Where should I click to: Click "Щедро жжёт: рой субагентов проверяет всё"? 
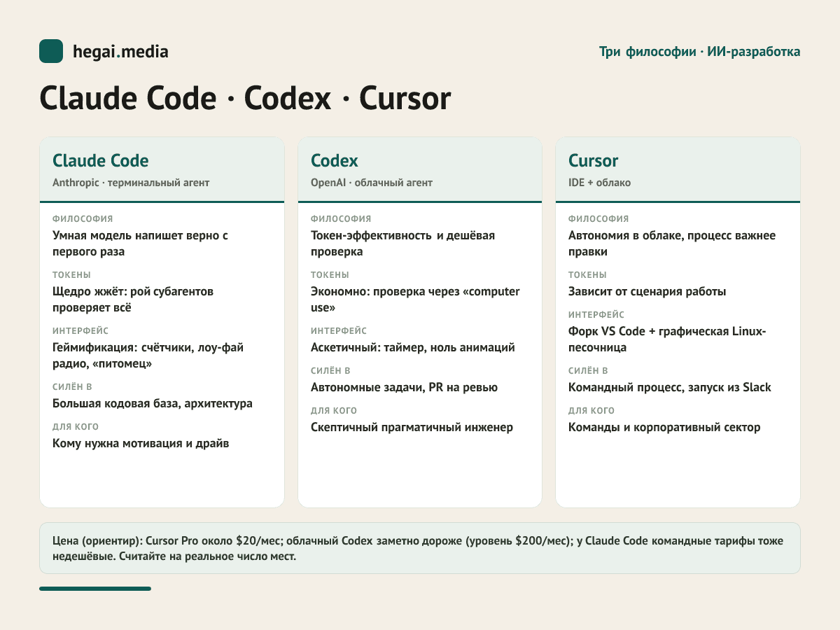click(133, 300)
